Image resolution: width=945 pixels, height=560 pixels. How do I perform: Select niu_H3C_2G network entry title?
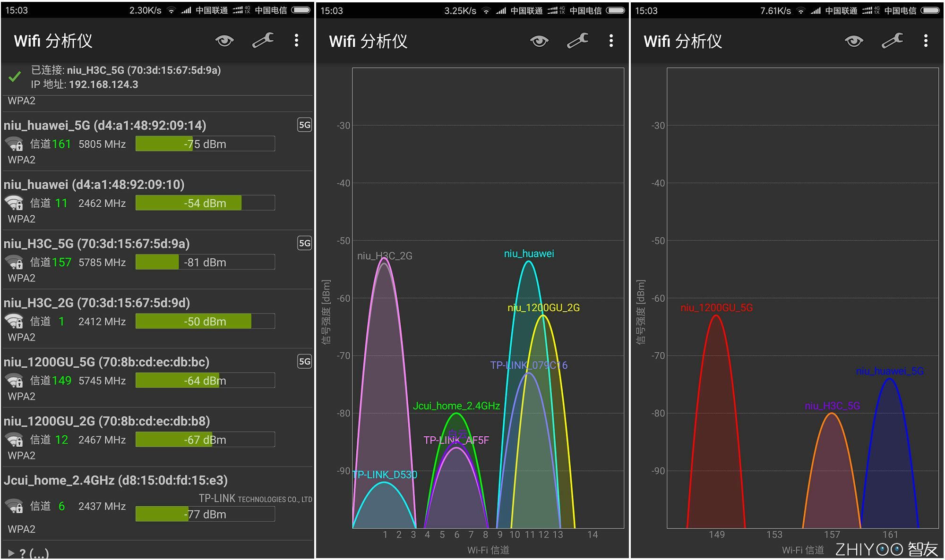tap(96, 303)
